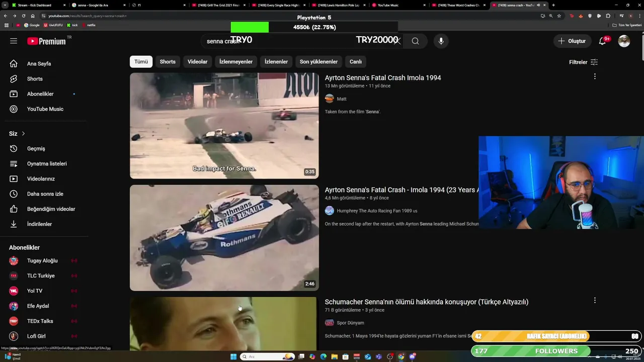Open the account avatar menu
The height and width of the screenshot is (362, 644).
click(624, 41)
